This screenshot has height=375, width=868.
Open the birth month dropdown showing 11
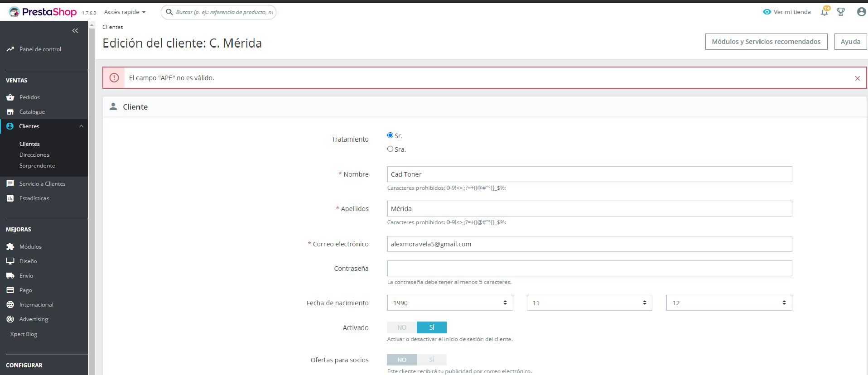[x=589, y=303]
